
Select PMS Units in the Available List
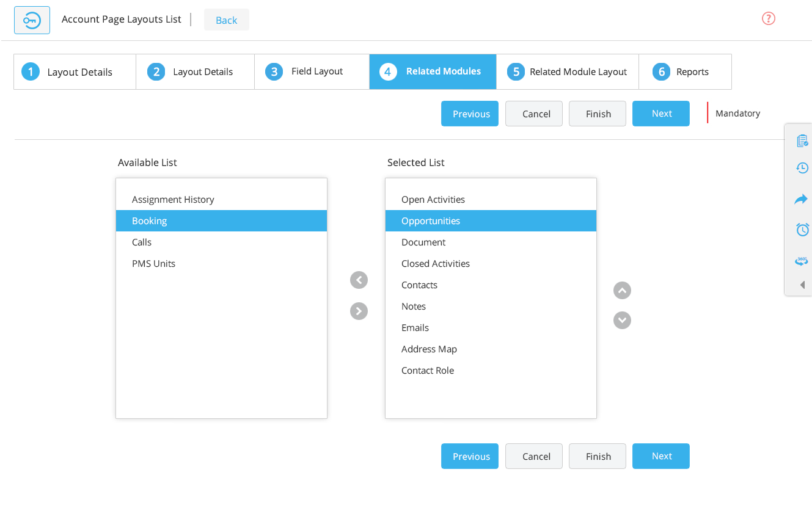[x=153, y=263]
